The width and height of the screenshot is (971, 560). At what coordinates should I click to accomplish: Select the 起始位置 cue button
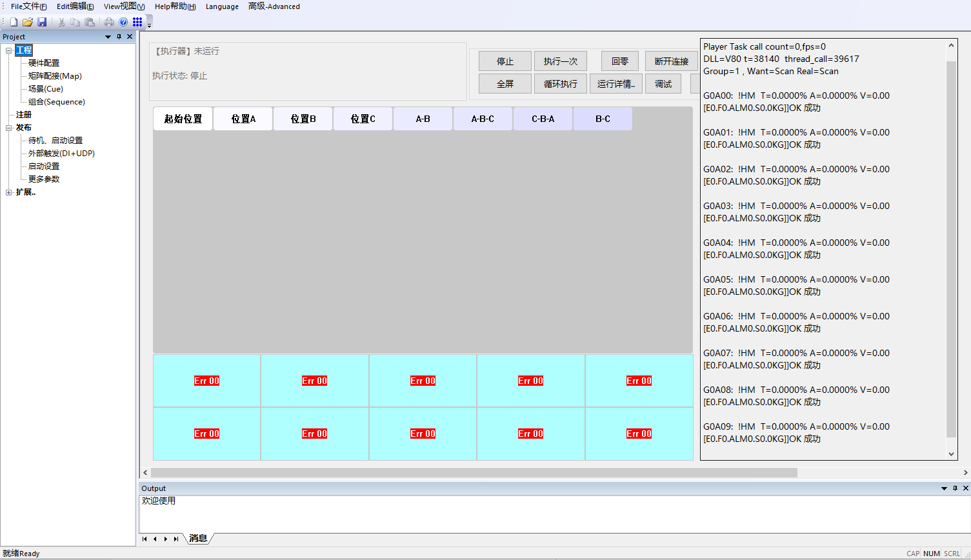pos(183,119)
